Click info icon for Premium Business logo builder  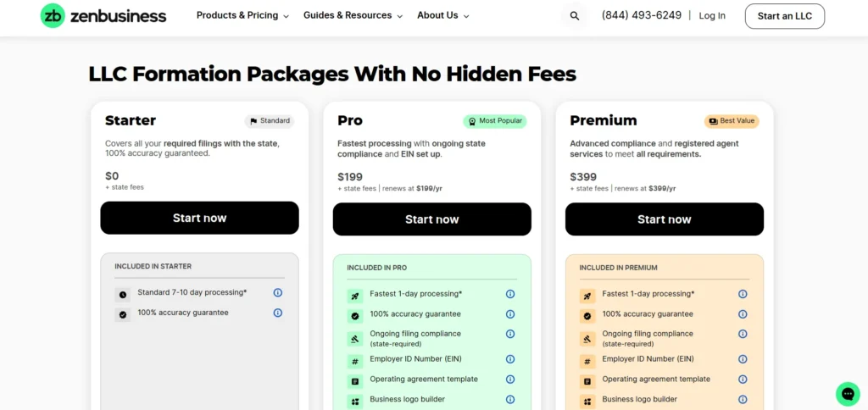(743, 400)
